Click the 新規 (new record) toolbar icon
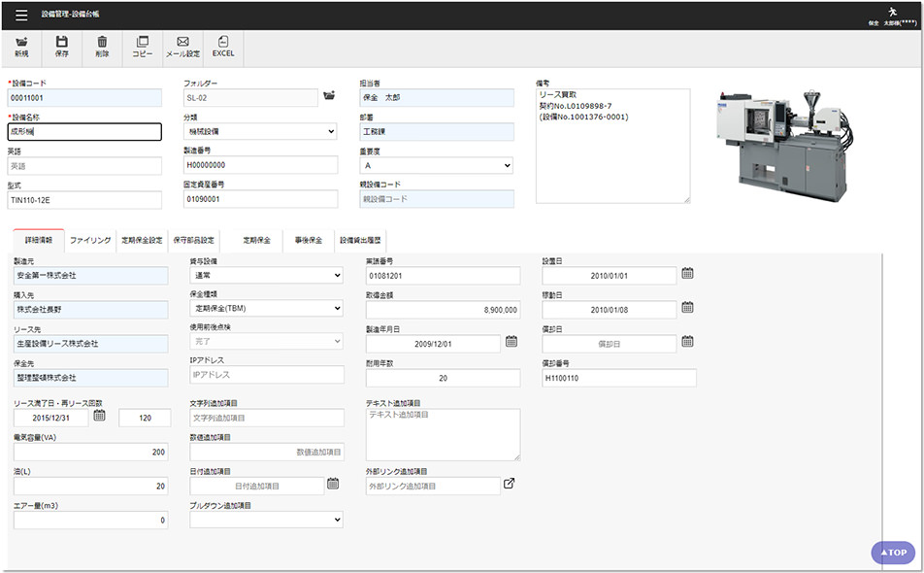 tap(21, 47)
